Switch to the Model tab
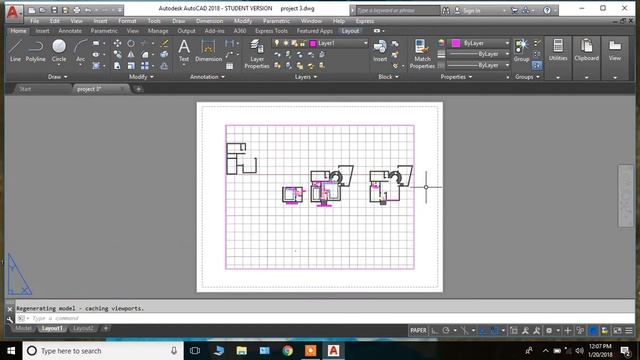 (23, 329)
